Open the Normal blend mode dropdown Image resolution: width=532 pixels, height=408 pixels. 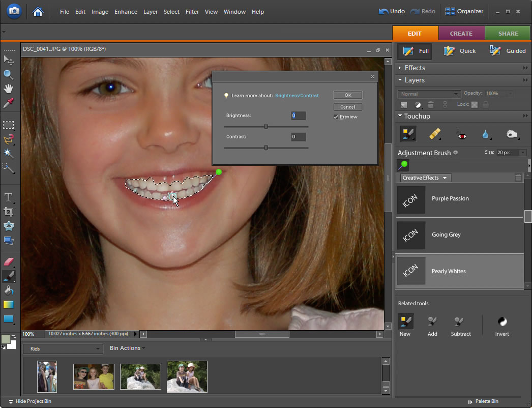pos(429,94)
